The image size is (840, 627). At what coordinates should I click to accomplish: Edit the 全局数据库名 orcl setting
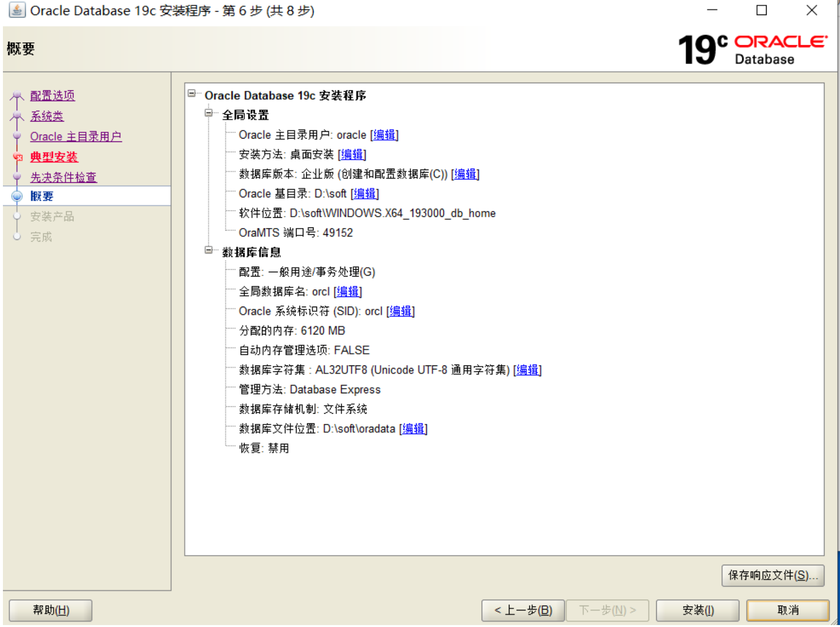click(x=348, y=292)
